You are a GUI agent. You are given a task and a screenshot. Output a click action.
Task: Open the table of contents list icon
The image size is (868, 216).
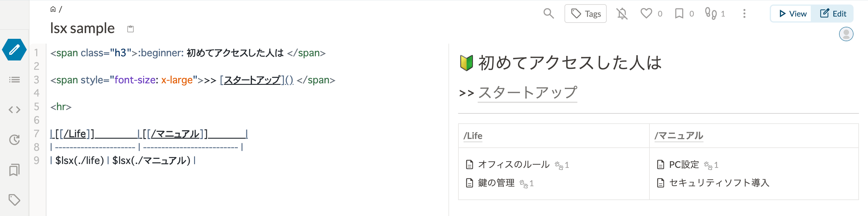click(x=14, y=80)
